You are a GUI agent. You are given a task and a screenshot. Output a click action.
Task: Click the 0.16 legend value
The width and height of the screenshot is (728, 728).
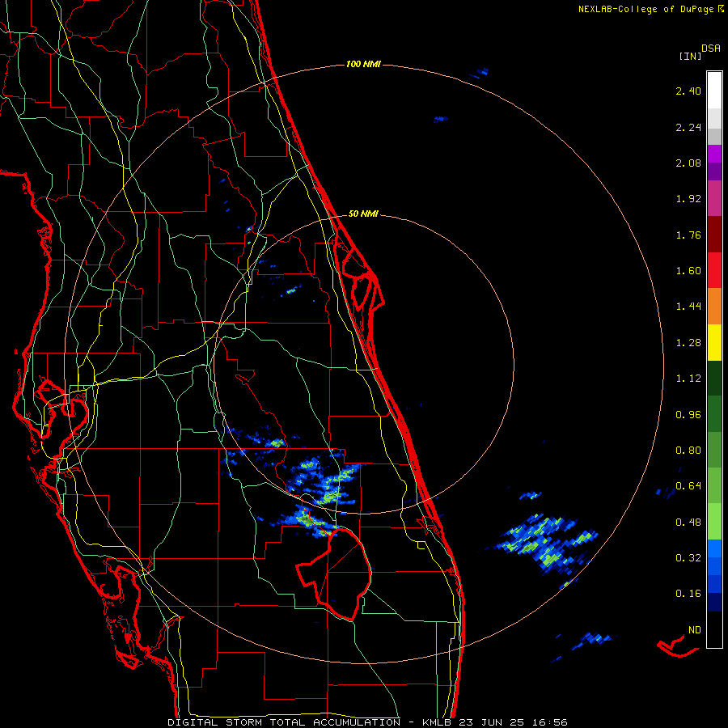point(688,594)
